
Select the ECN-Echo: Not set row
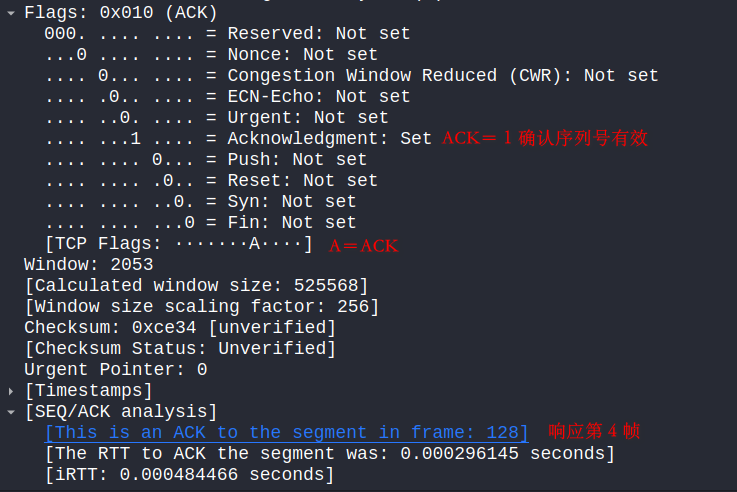227,96
